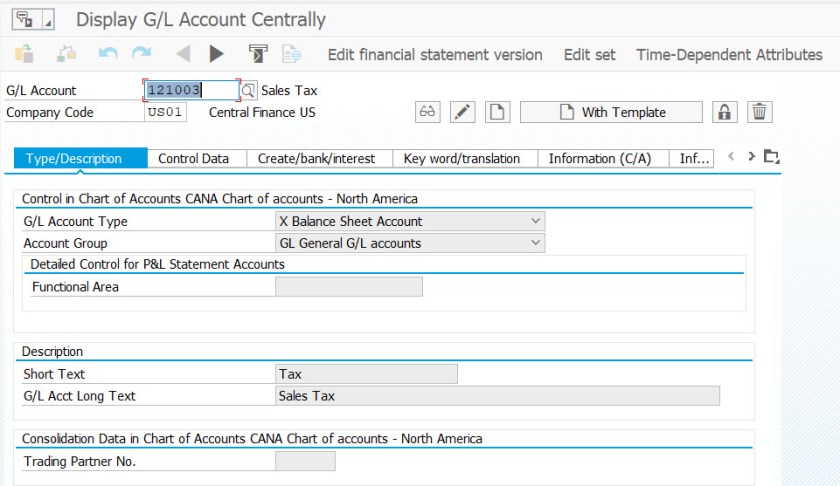The width and height of the screenshot is (840, 486).
Task: Click Edit financial statement version
Action: (x=435, y=55)
